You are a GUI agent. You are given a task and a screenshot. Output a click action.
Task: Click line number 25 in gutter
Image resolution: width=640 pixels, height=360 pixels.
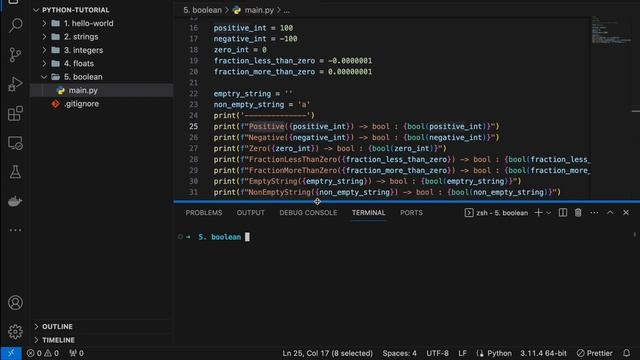point(193,127)
